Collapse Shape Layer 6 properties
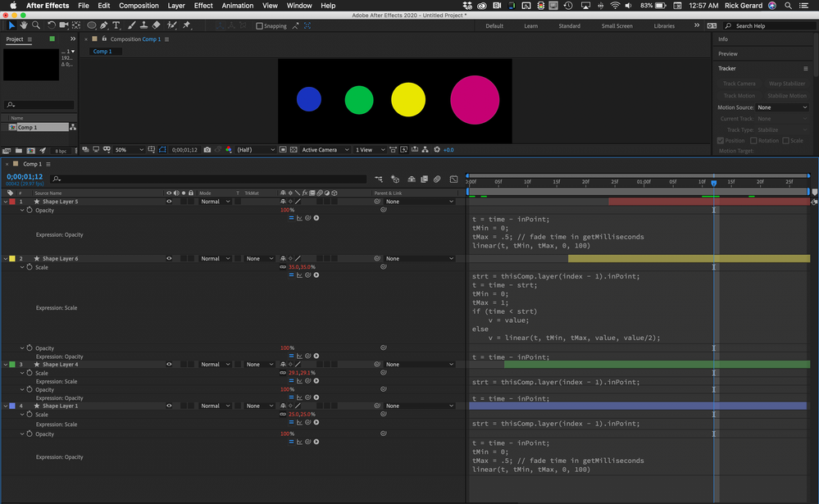This screenshot has width=819, height=504. click(5, 259)
